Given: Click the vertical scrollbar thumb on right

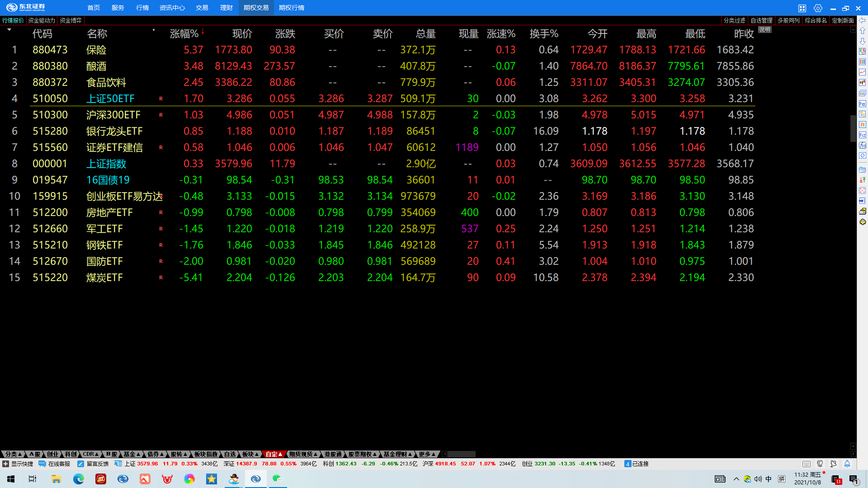Looking at the screenshot, I should tap(853, 129).
